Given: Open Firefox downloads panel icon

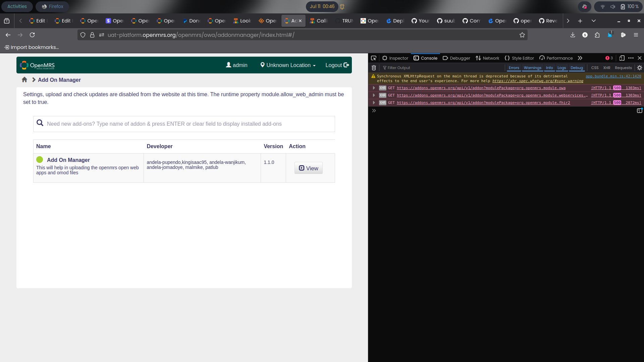Looking at the screenshot, I should point(573,35).
